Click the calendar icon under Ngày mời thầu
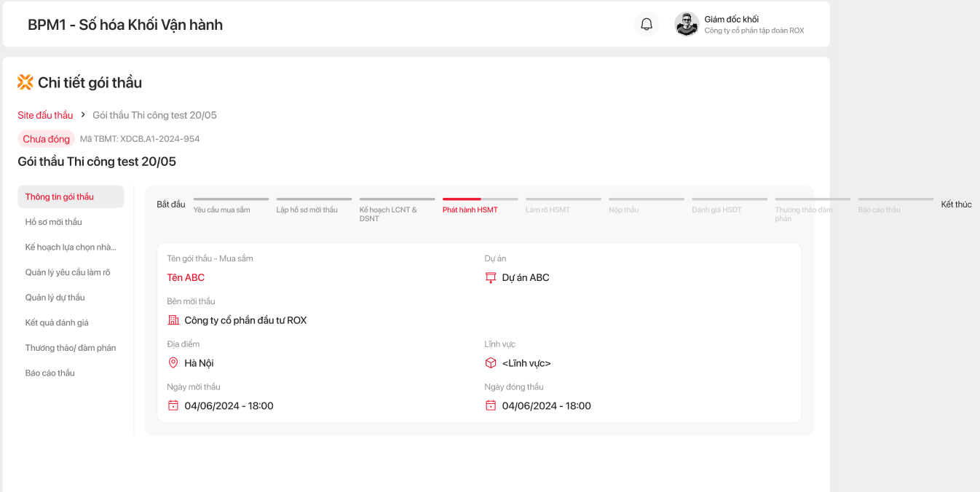Screen dimensions: 980x492 173,405
